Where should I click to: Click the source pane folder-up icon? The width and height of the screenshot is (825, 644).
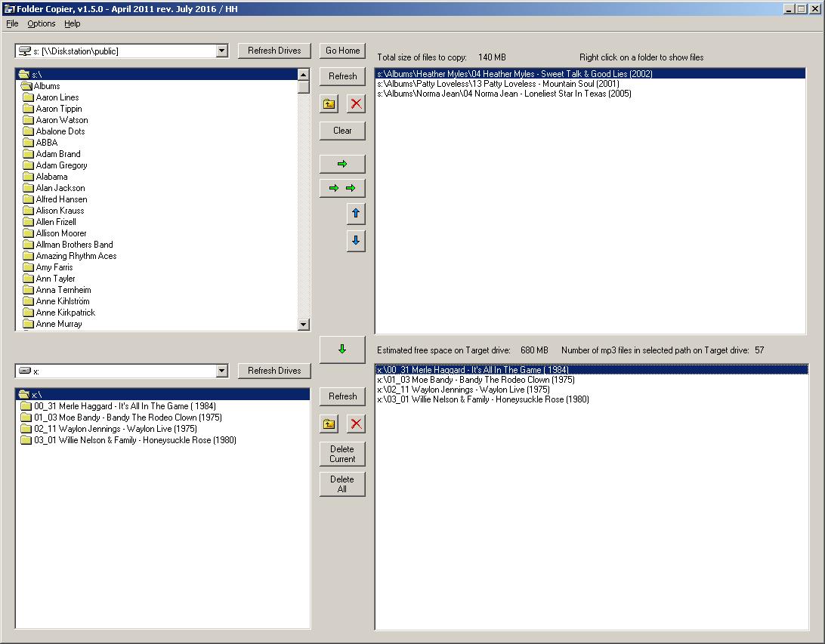[329, 104]
